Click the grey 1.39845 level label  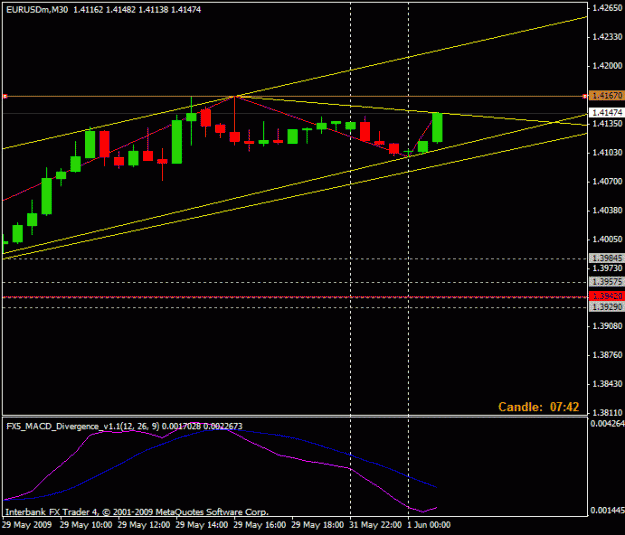tap(606, 258)
